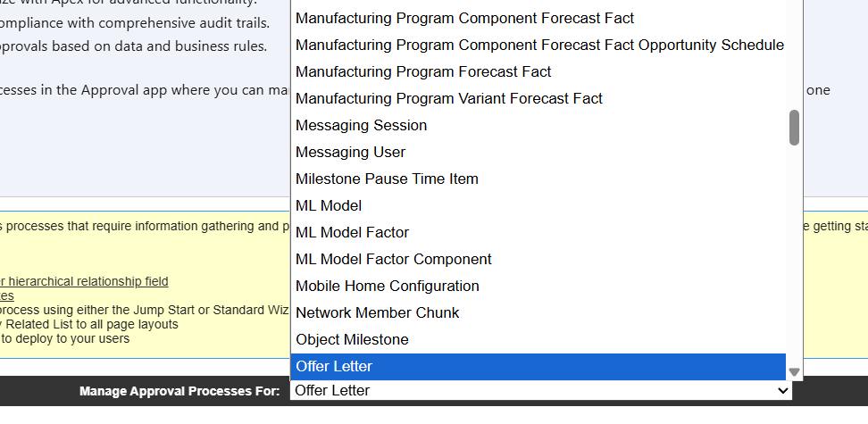Image resolution: width=868 pixels, height=424 pixels.
Task: Select Messaging User in the list
Action: coord(350,152)
